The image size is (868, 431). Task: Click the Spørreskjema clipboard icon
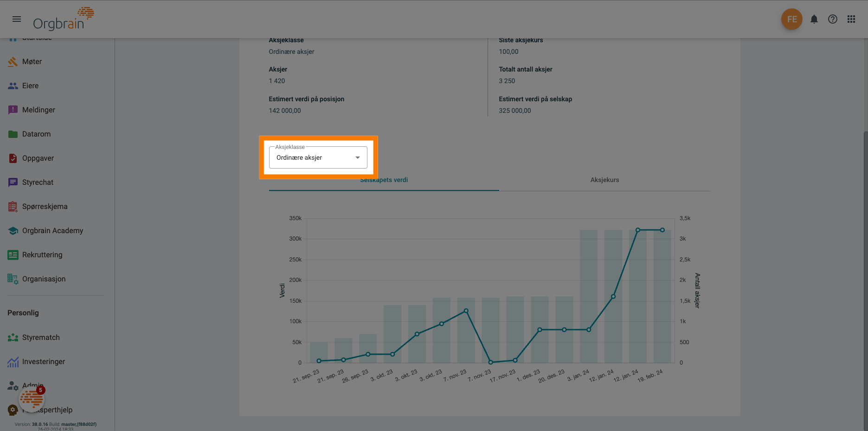[x=13, y=207]
